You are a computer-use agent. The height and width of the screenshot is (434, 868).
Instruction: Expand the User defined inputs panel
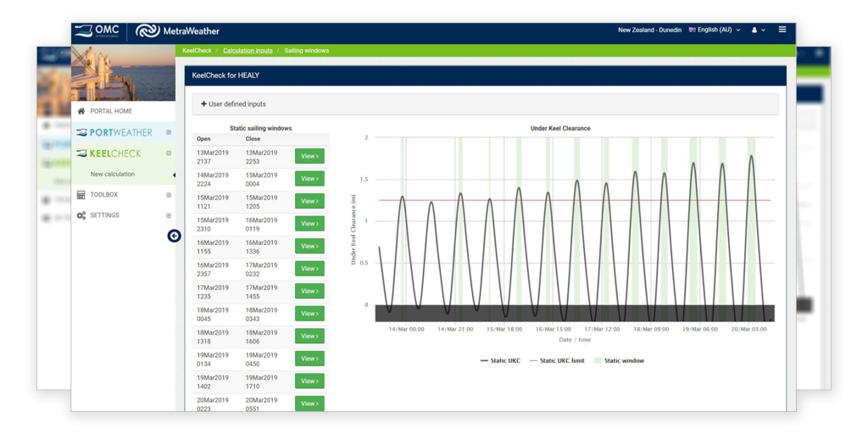click(x=233, y=104)
